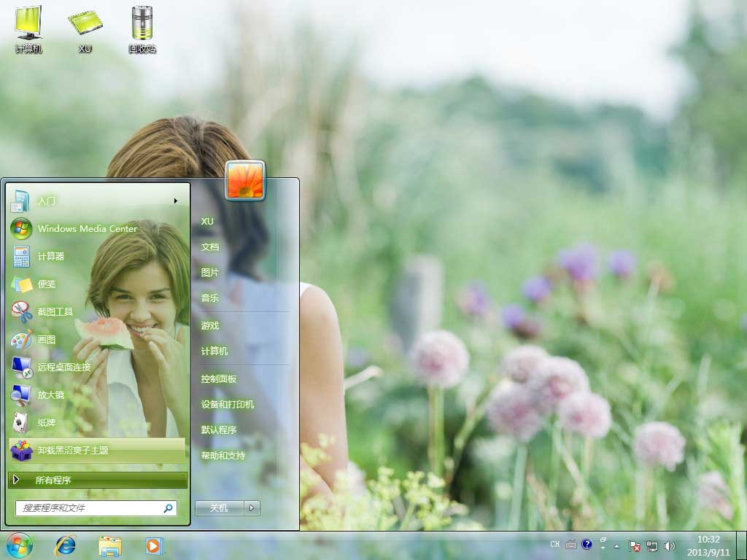Open the 纸牌 solitaire game
747x560 pixels.
(47, 423)
